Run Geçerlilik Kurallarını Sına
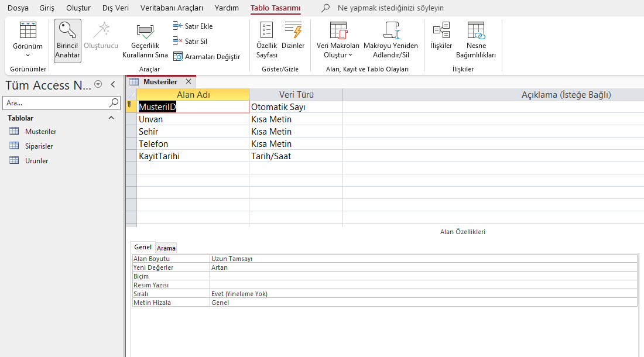Viewport: 644px width, 357px height. tap(145, 40)
